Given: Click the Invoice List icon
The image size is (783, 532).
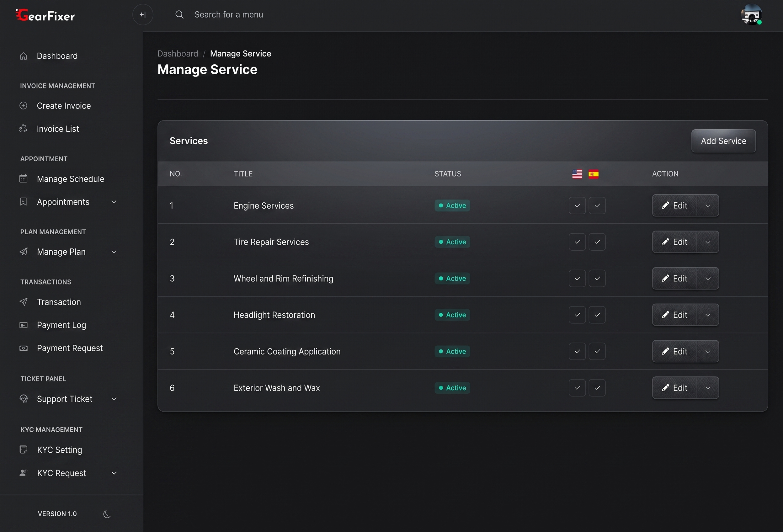Looking at the screenshot, I should [x=23, y=129].
